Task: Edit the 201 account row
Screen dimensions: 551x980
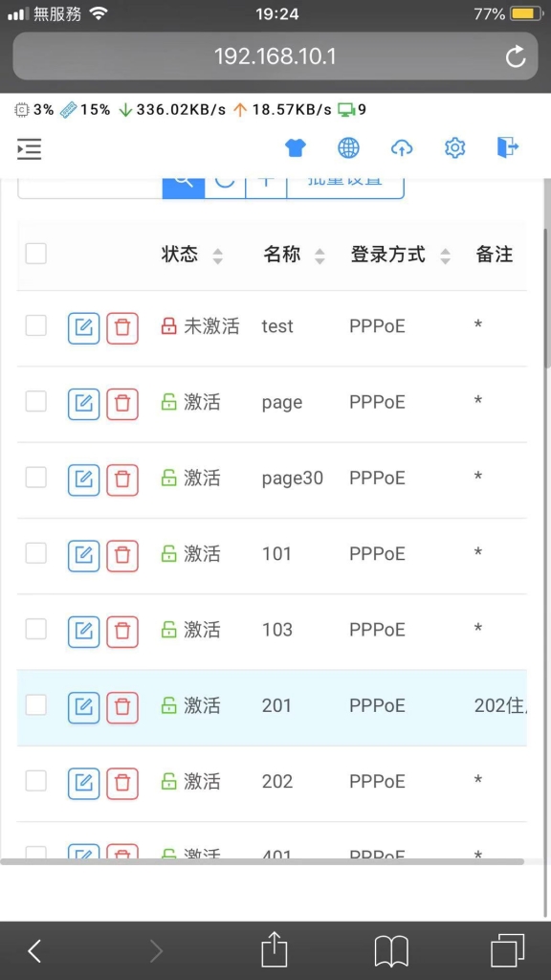Action: [84, 707]
